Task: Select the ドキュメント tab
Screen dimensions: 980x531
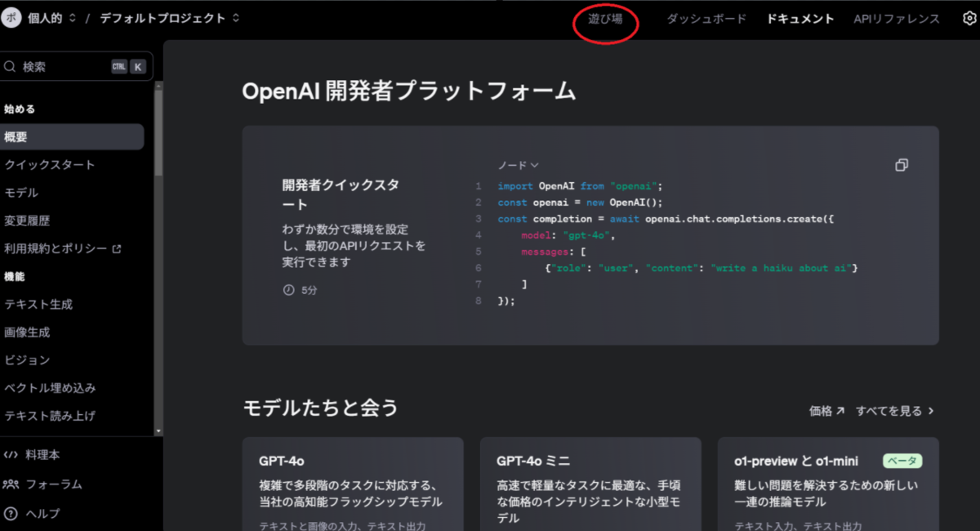Action: tap(800, 19)
